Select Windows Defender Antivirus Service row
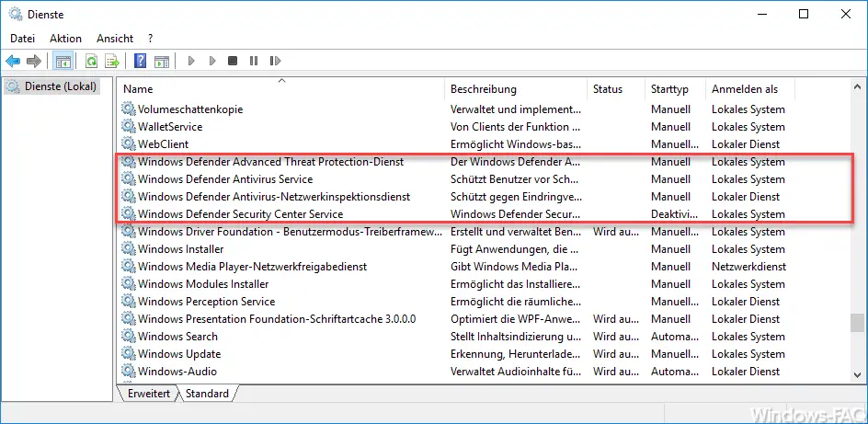The image size is (868, 424). [x=456, y=179]
